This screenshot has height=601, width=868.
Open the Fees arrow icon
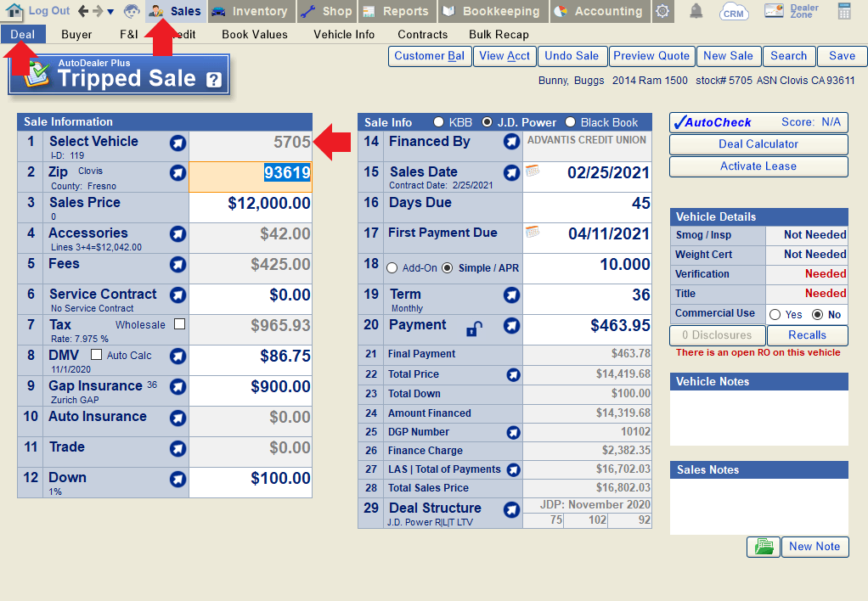point(178,265)
